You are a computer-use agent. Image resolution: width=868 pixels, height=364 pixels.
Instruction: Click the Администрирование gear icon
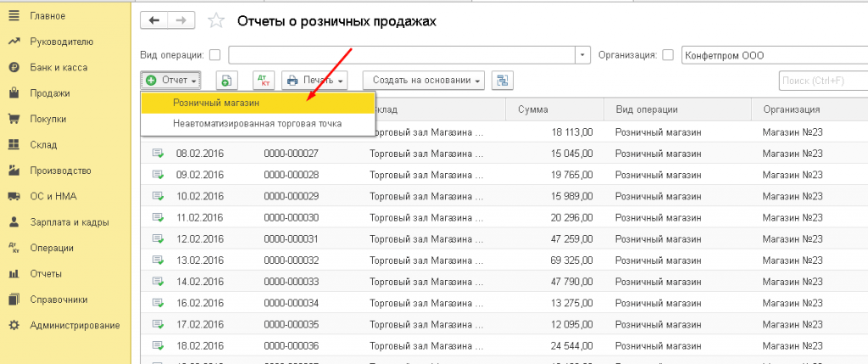(x=14, y=325)
